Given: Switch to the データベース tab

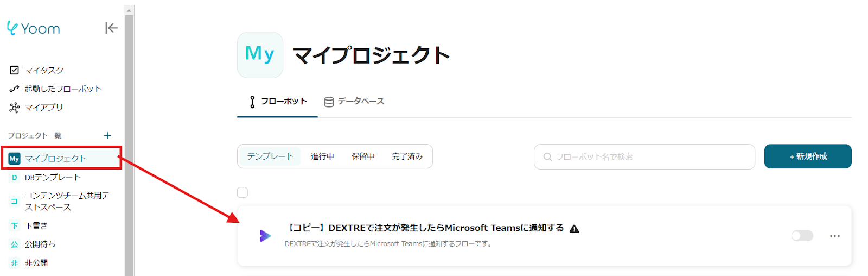Looking at the screenshot, I should pyautogui.click(x=354, y=102).
